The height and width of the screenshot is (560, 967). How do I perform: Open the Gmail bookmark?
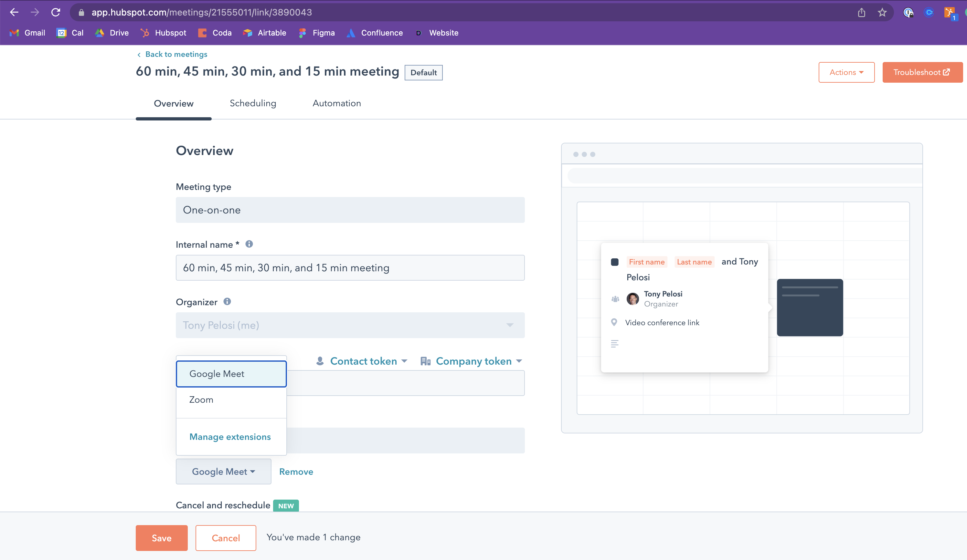click(x=27, y=33)
